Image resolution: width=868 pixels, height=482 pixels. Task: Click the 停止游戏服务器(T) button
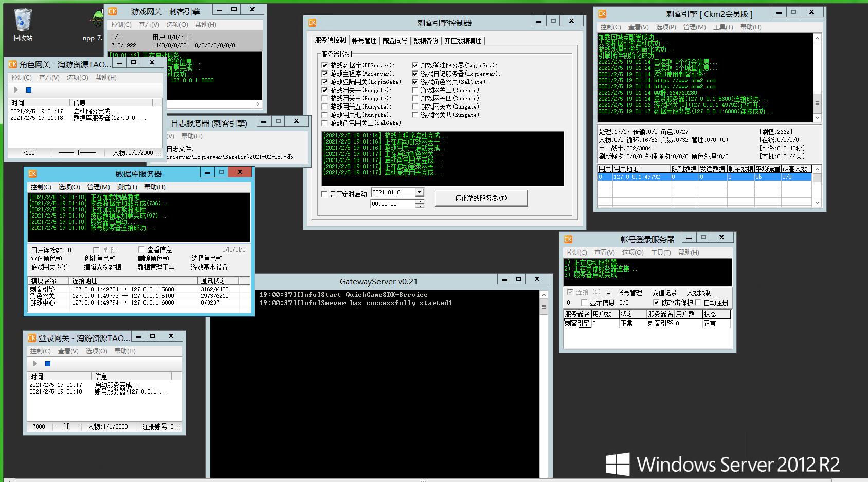[481, 198]
